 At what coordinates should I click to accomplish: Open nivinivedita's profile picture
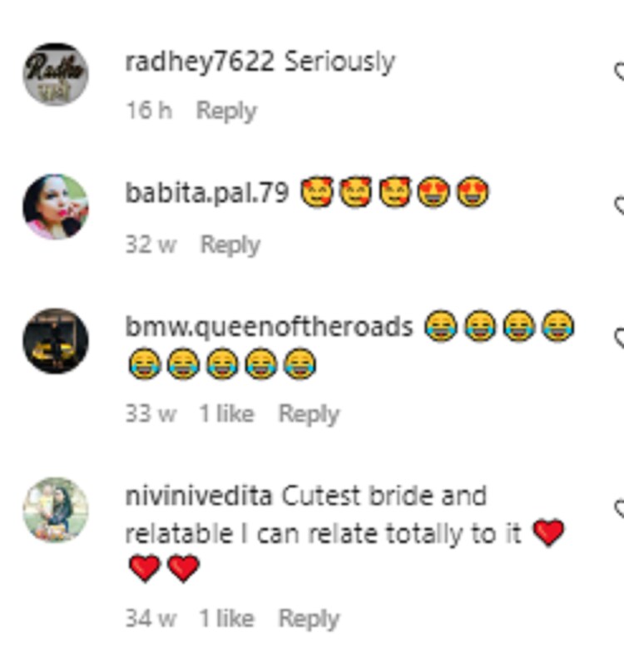pos(56,510)
